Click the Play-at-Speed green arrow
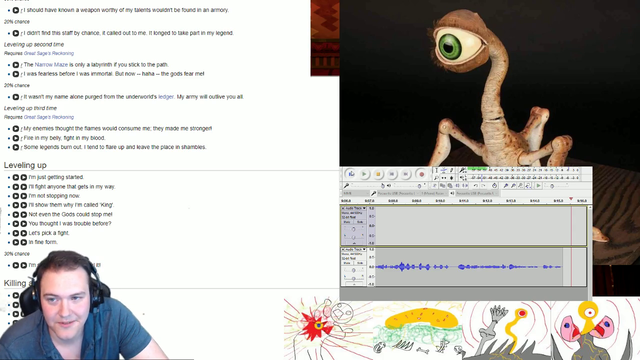 coord(538,186)
